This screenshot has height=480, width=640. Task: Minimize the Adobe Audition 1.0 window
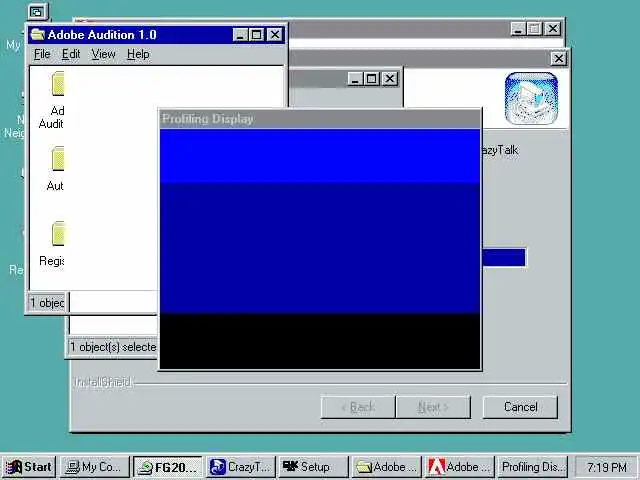pos(240,35)
